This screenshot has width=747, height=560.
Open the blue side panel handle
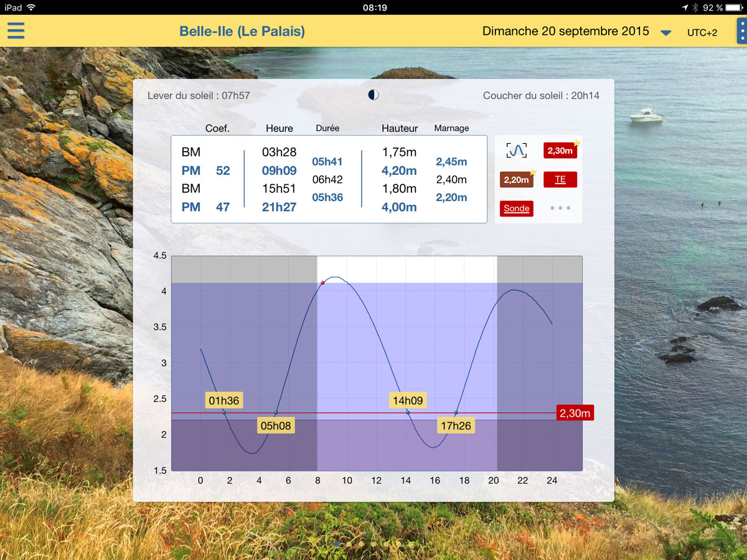point(742,30)
